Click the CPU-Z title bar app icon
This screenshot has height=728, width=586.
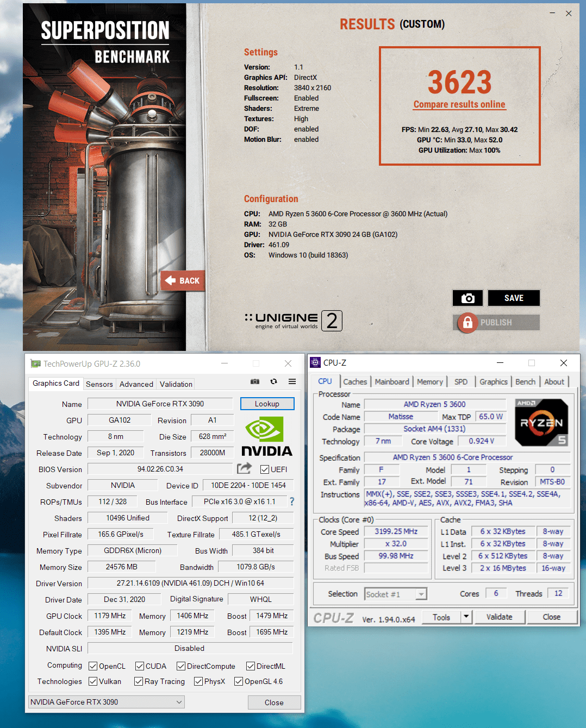pyautogui.click(x=315, y=362)
